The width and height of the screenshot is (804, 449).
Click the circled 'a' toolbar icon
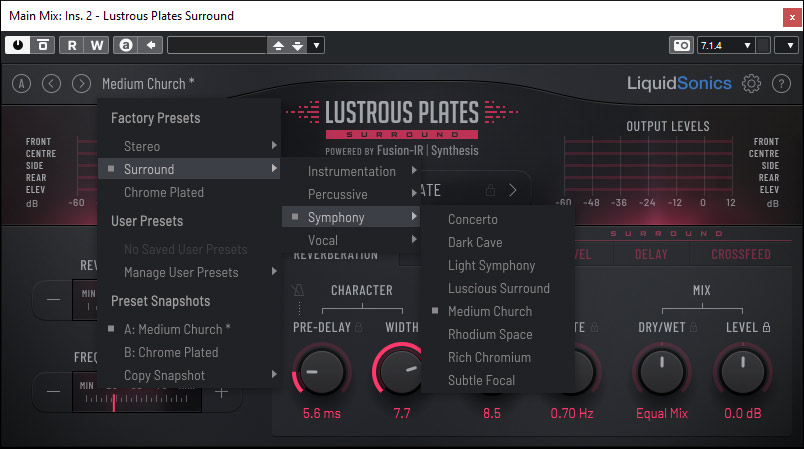click(126, 45)
